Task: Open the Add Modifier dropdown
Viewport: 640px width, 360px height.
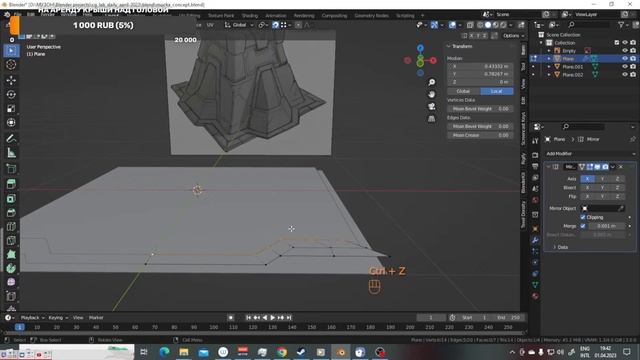Action: click(x=590, y=153)
